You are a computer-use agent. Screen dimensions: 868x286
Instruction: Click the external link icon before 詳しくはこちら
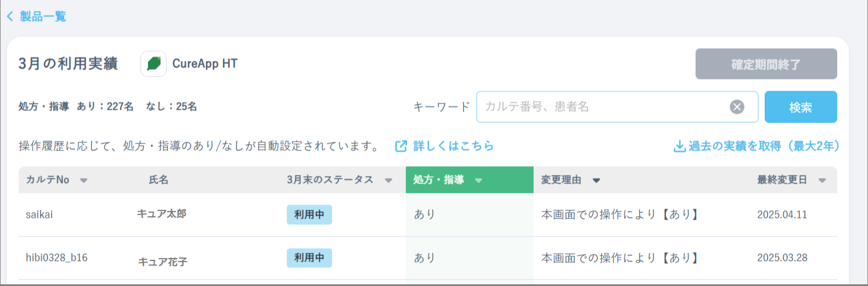(401, 146)
